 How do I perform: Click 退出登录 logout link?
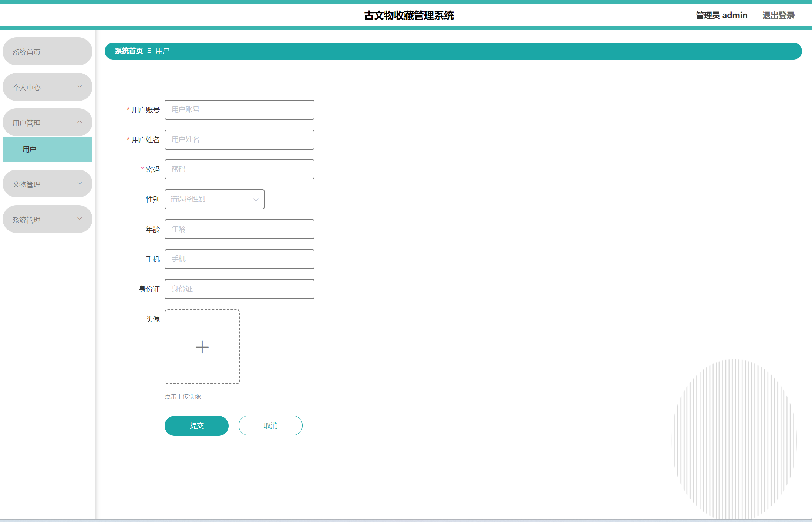point(778,16)
